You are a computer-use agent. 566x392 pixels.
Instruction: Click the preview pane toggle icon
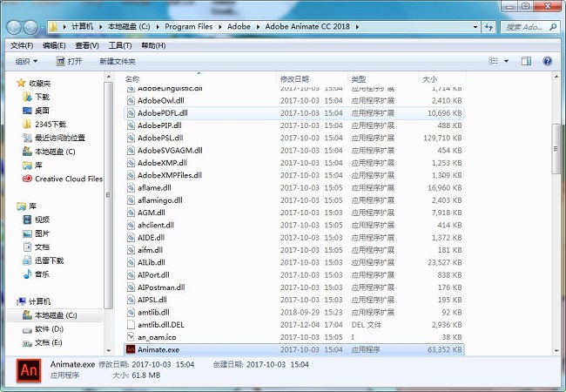(524, 62)
